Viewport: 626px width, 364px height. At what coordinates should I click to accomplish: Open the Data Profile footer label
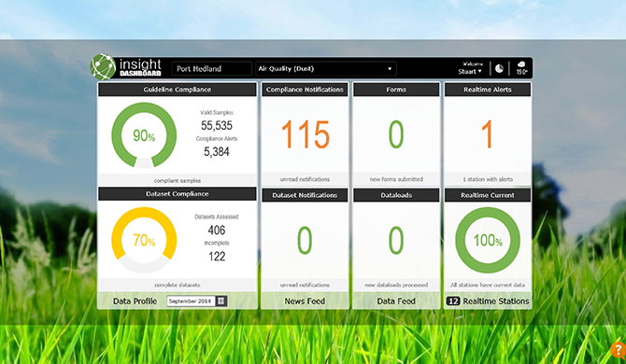(x=135, y=301)
